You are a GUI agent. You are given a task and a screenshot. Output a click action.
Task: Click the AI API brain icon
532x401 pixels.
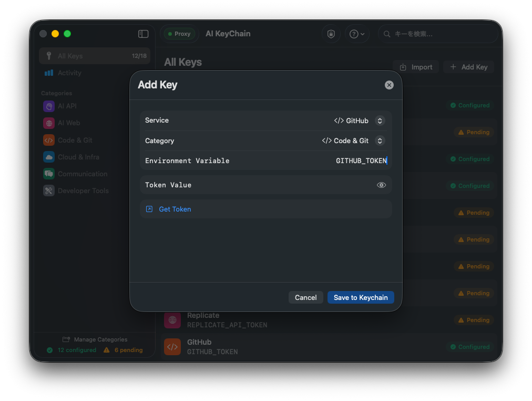click(49, 106)
